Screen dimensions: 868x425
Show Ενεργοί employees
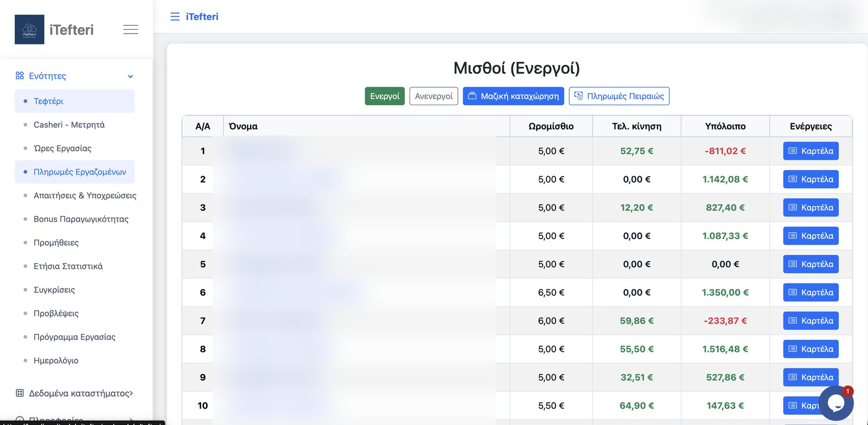pyautogui.click(x=385, y=96)
